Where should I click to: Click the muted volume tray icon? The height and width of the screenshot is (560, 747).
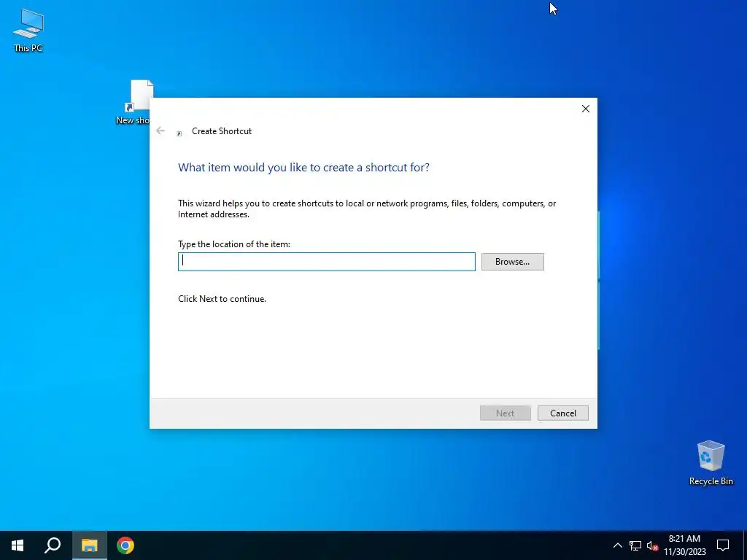(x=652, y=545)
